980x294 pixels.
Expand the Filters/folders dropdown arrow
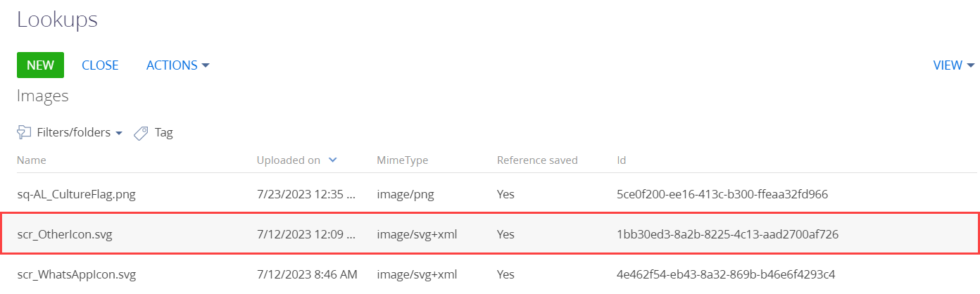[119, 133]
